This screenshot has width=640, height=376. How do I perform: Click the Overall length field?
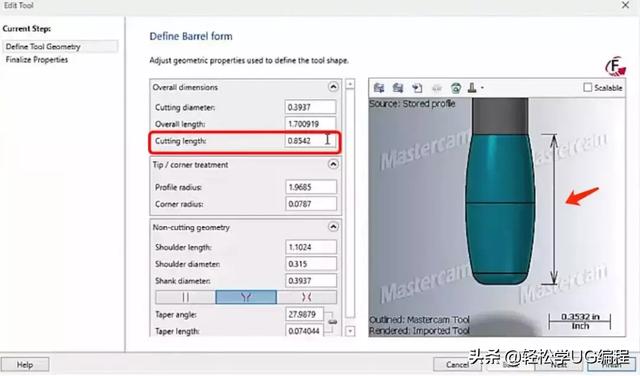[x=310, y=124]
